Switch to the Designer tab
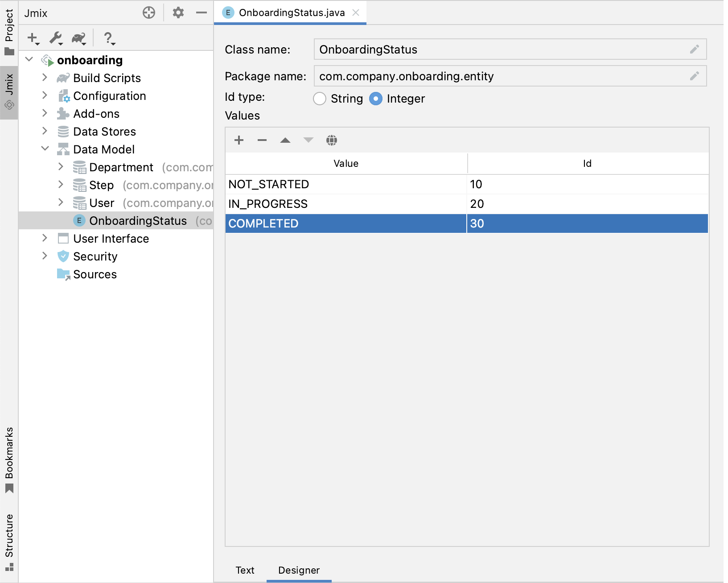 [x=299, y=570]
